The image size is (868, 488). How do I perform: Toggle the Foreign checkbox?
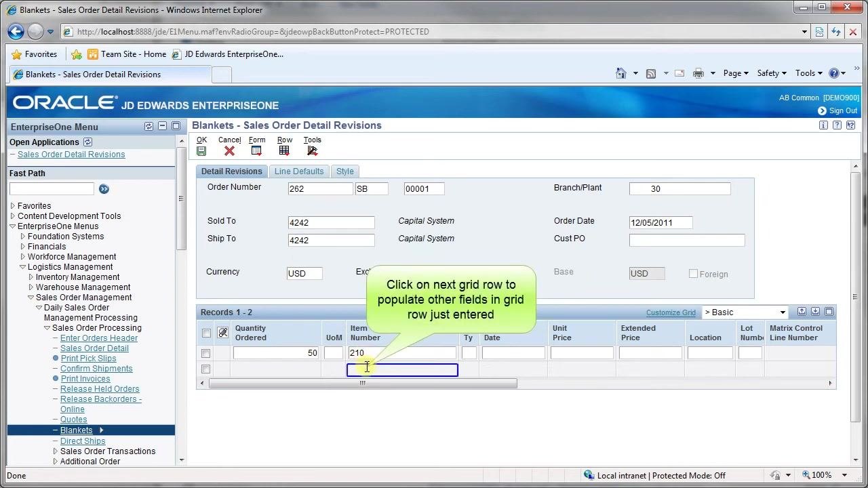click(693, 274)
